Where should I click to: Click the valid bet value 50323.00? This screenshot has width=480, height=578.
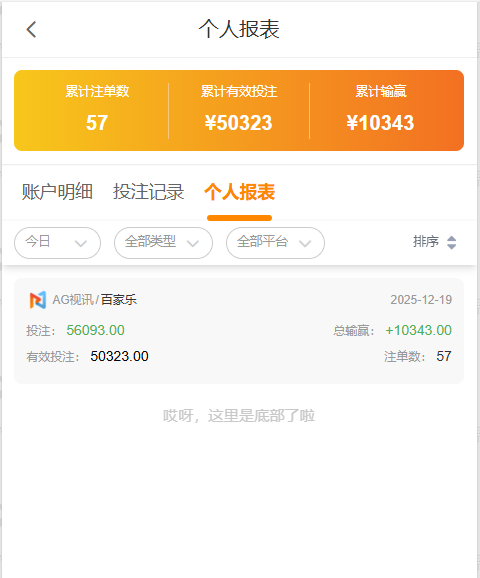pyautogui.click(x=119, y=356)
